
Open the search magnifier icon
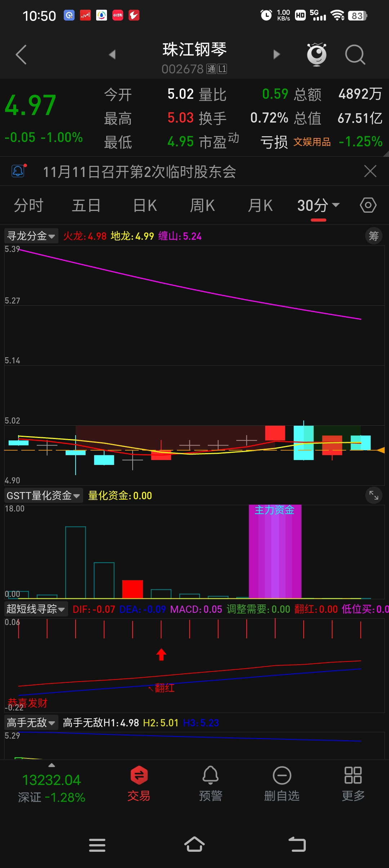coord(355,55)
